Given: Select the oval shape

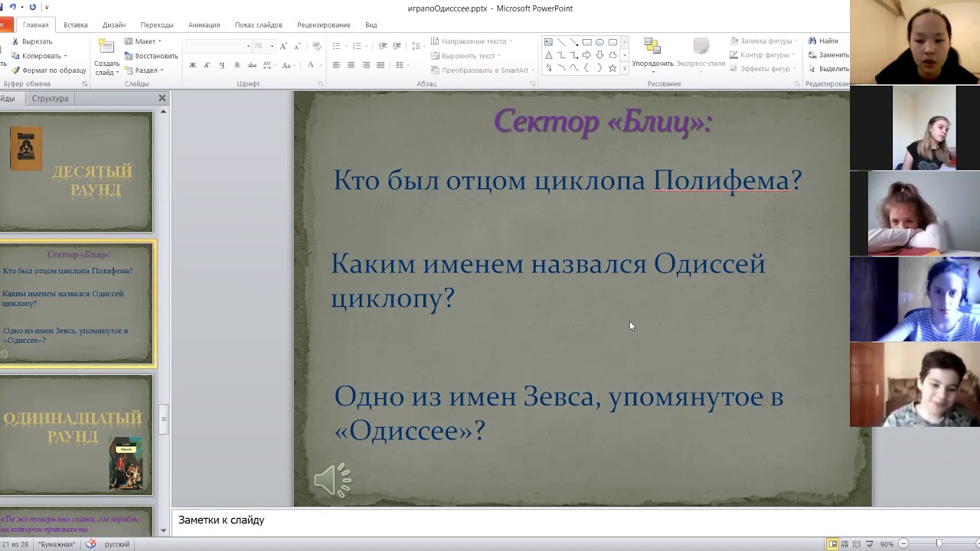Looking at the screenshot, I should (x=599, y=42).
